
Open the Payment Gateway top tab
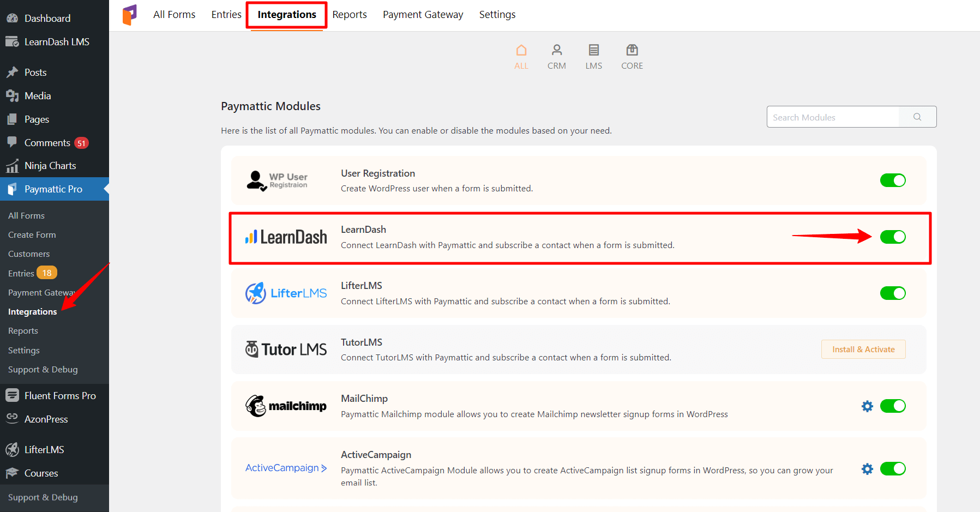(423, 15)
